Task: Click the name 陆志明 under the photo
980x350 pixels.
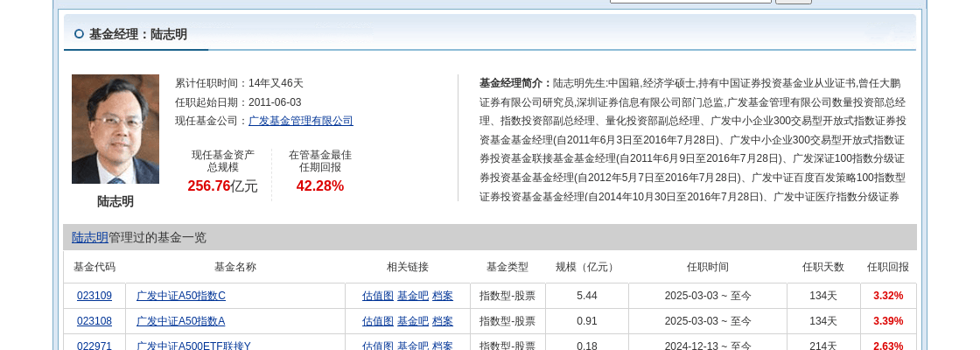Action: click(115, 201)
